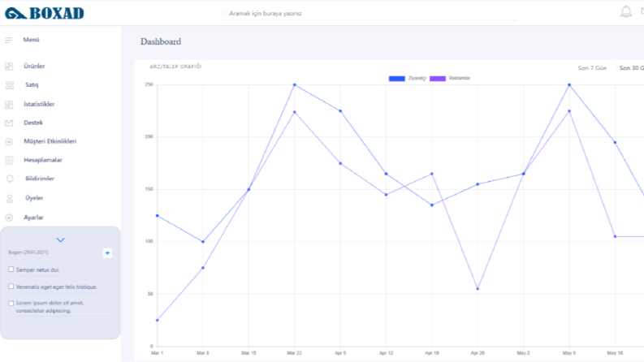This screenshot has height=362, width=644.
Task: Click the 'Bugün (29.01.2021)' date label
Action: point(28,252)
